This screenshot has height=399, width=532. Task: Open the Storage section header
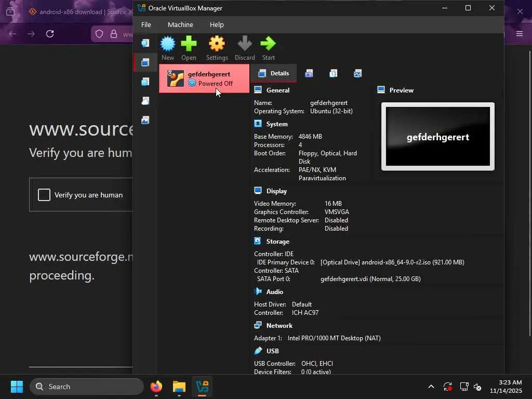pyautogui.click(x=278, y=242)
